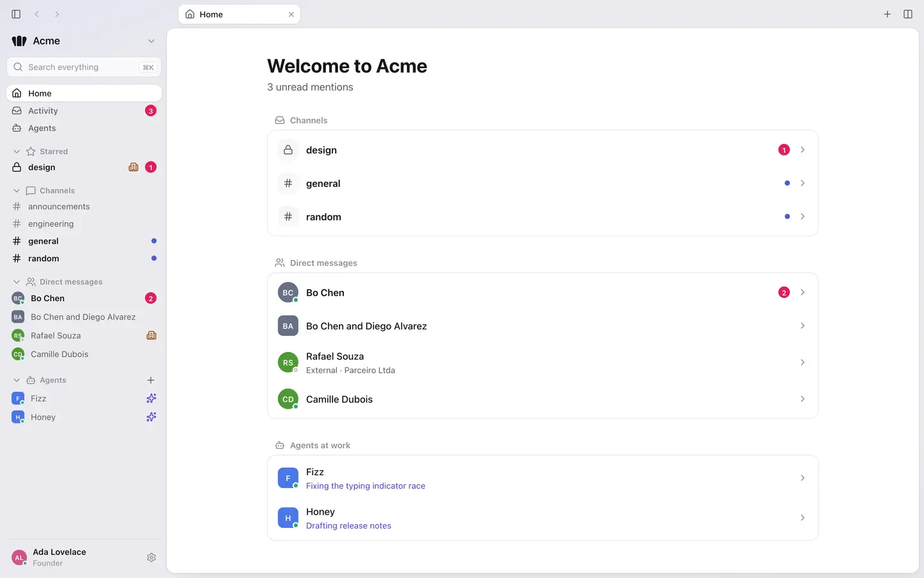Click the Acme logo icon

(19, 41)
